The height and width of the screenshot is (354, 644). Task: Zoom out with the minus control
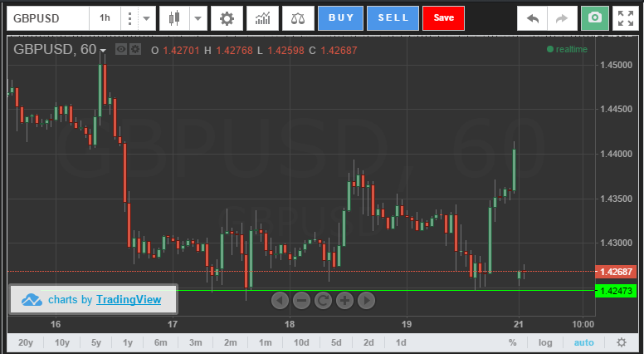pyautogui.click(x=301, y=301)
